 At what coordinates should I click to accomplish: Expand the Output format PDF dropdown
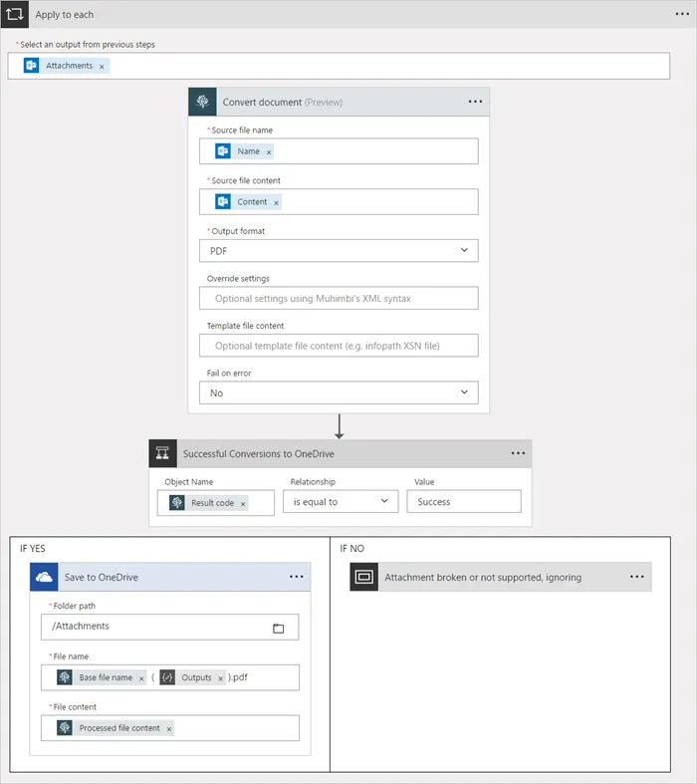tap(339, 250)
